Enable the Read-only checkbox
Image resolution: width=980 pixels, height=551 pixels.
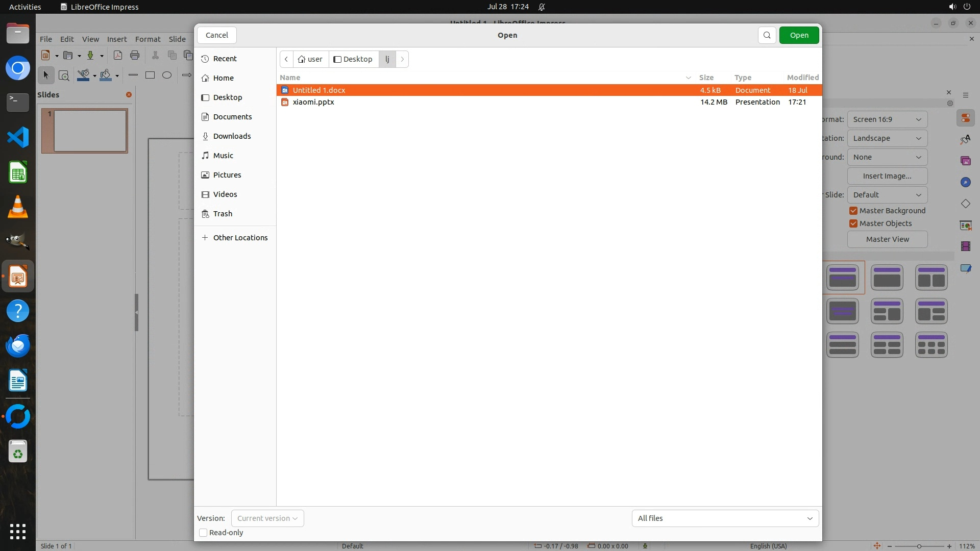click(203, 533)
